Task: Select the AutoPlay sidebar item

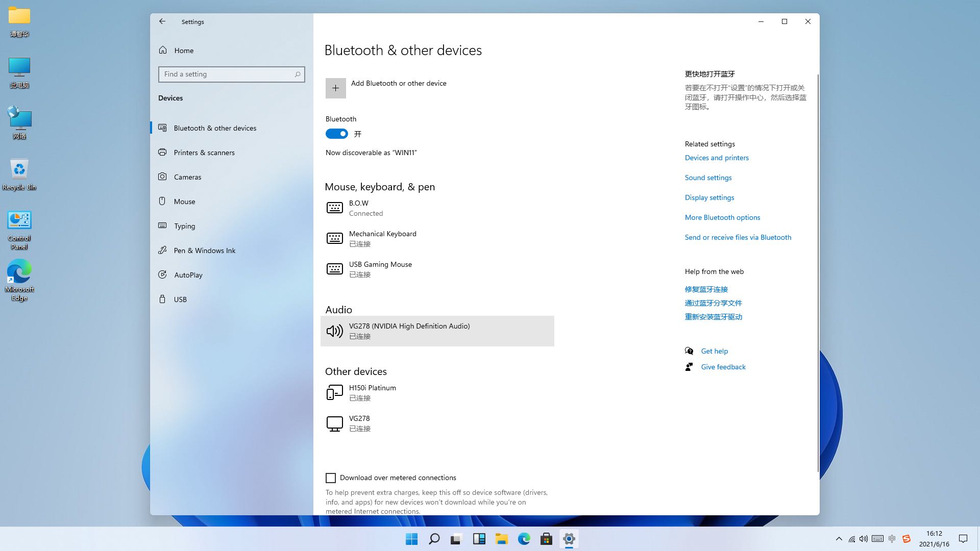Action: pos(188,275)
